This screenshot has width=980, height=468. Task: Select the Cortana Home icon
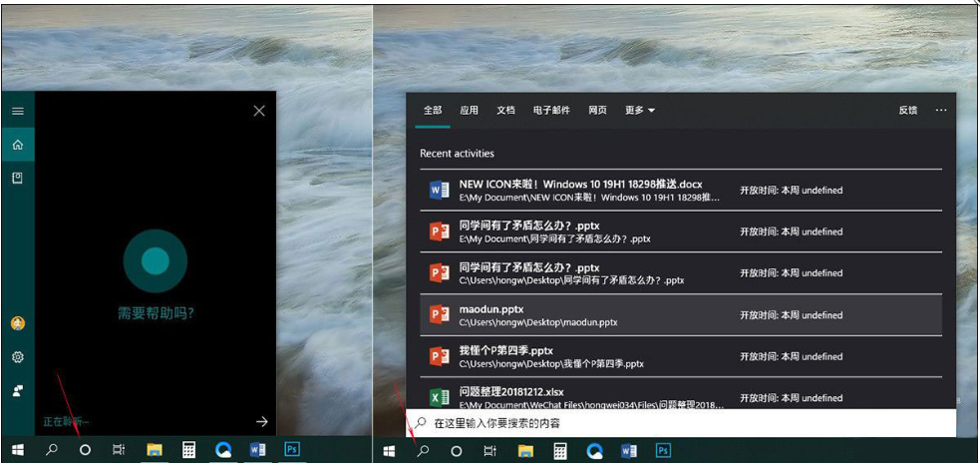(x=18, y=145)
